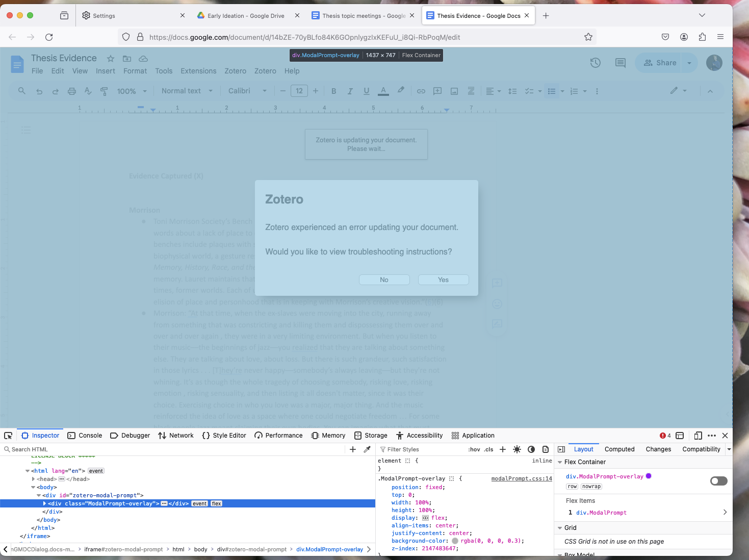
Task: Toggle light color scheme simulation
Action: coord(517,449)
